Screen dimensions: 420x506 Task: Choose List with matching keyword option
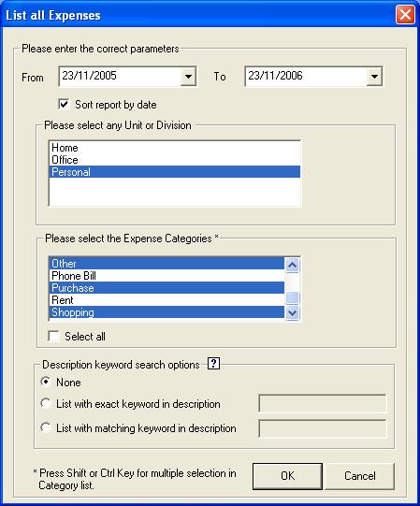pyautogui.click(x=46, y=427)
